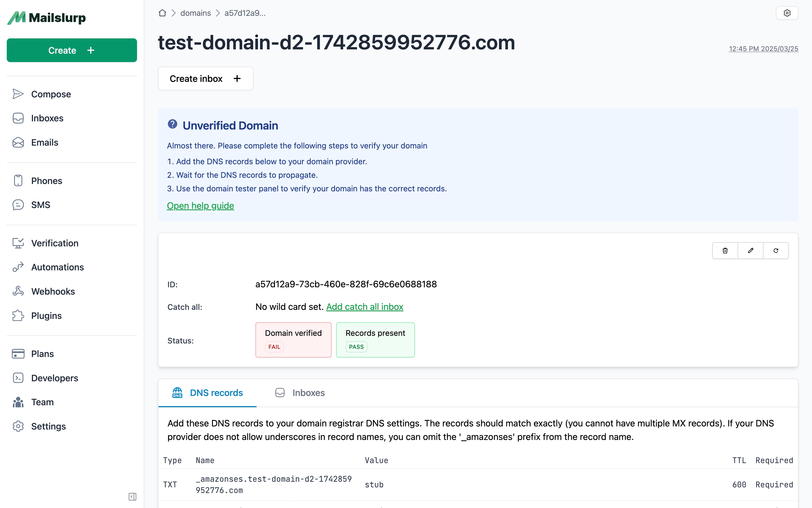Image resolution: width=812 pixels, height=508 pixels.
Task: Click the stub value cell
Action: click(374, 485)
